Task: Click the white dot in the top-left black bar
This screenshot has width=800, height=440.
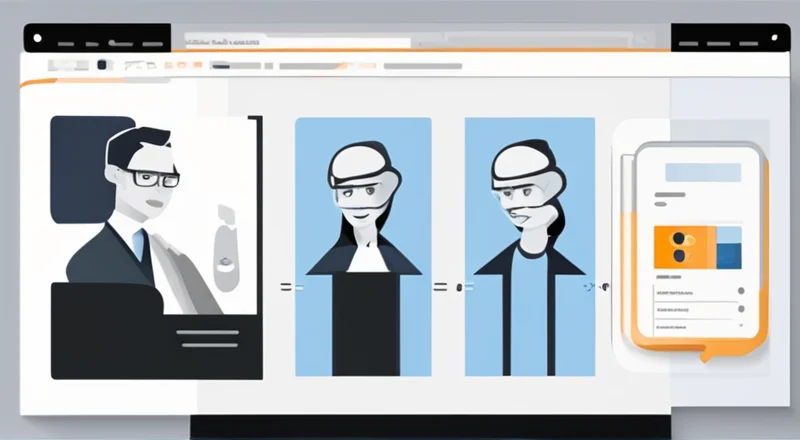Action: [38, 39]
